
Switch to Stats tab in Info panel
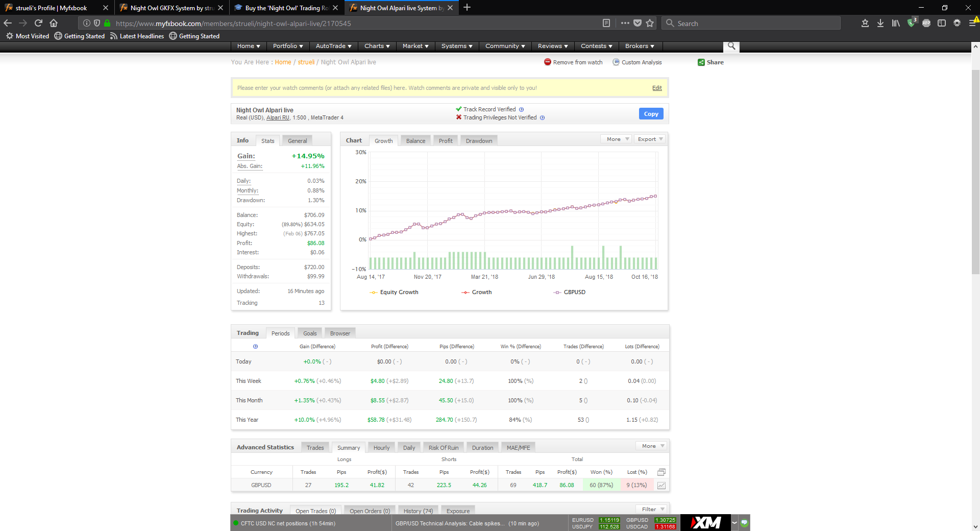point(268,141)
